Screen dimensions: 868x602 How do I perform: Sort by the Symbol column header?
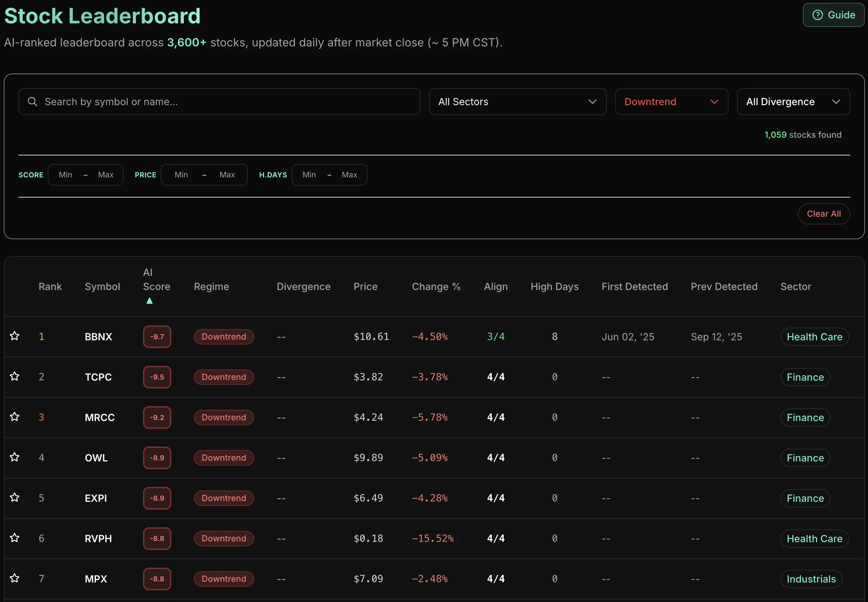pyautogui.click(x=103, y=287)
